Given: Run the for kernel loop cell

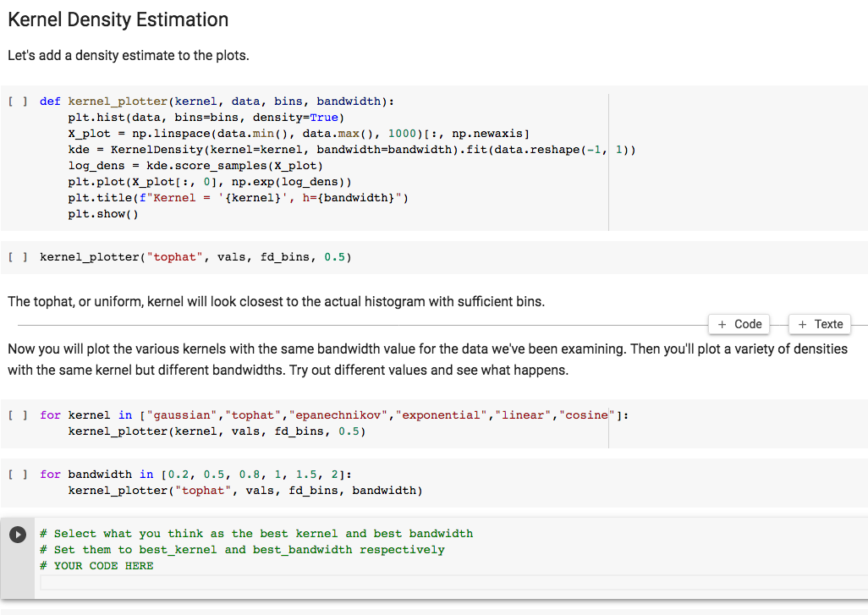Looking at the screenshot, I should (x=18, y=415).
